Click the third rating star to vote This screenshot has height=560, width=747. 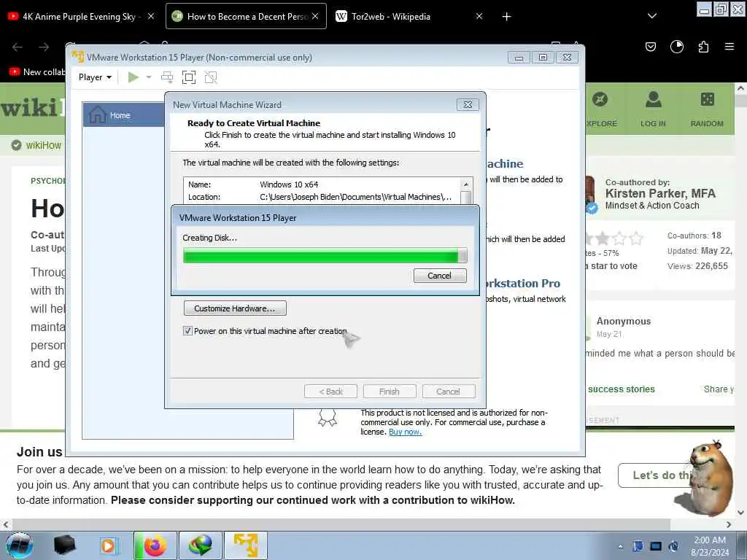click(x=602, y=238)
